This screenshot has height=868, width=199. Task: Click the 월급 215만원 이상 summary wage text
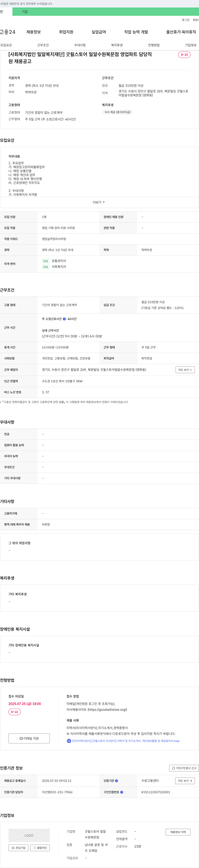pyautogui.click(x=131, y=86)
